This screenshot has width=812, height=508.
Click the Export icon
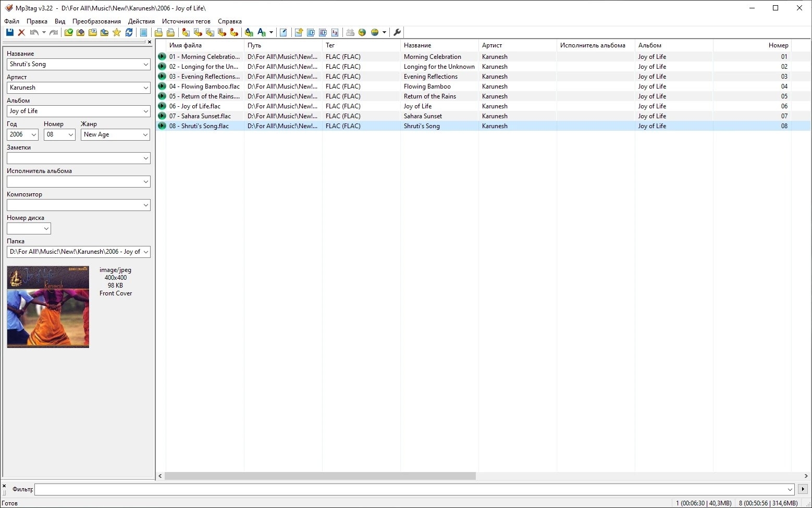(x=299, y=32)
